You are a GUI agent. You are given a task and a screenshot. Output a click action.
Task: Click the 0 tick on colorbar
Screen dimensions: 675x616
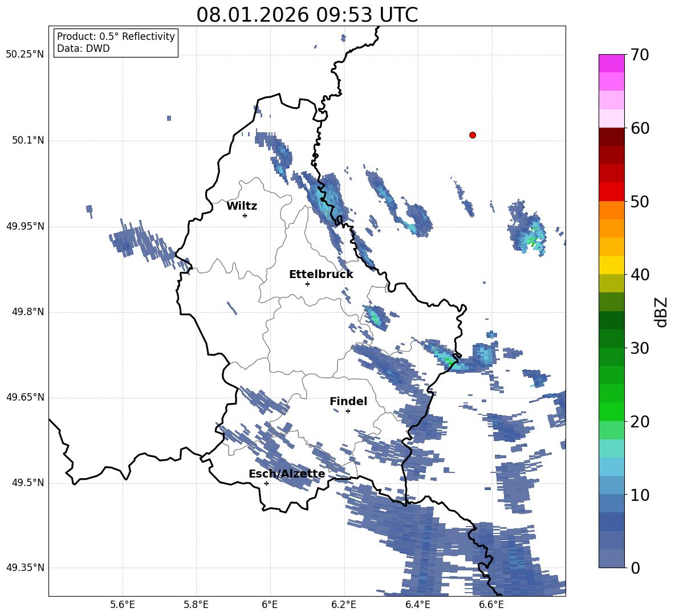635,568
